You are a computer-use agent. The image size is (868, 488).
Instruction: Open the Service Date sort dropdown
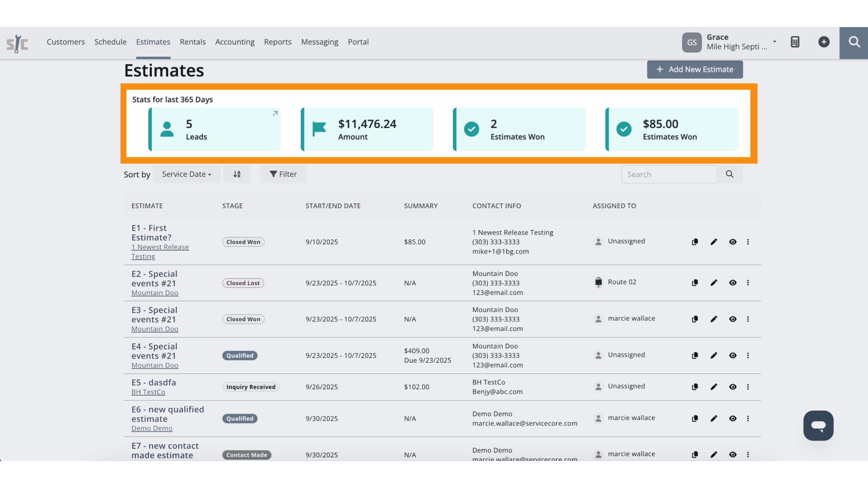click(186, 174)
